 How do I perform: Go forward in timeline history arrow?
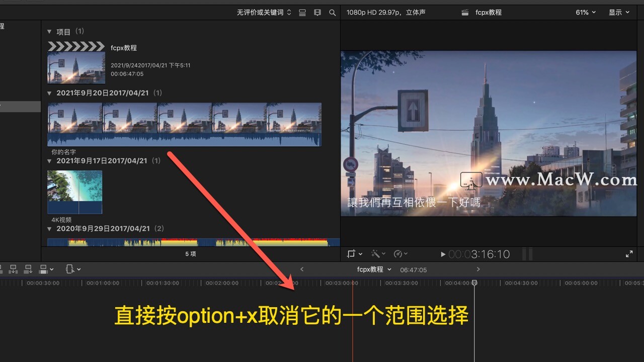(478, 269)
